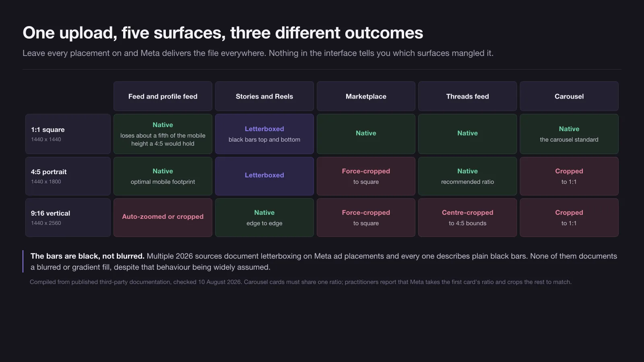Click the Carousel "Cropped" cell for 4:5 portrait
644x362 pixels.
[x=569, y=176]
